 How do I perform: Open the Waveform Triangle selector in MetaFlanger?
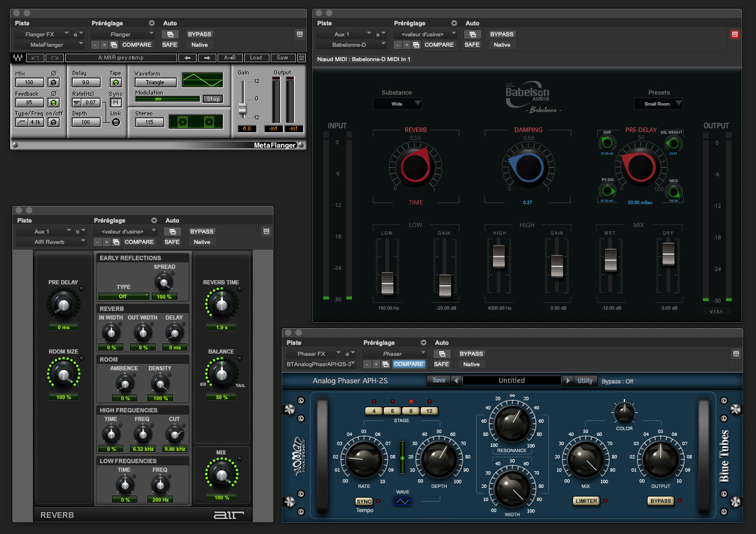[155, 82]
